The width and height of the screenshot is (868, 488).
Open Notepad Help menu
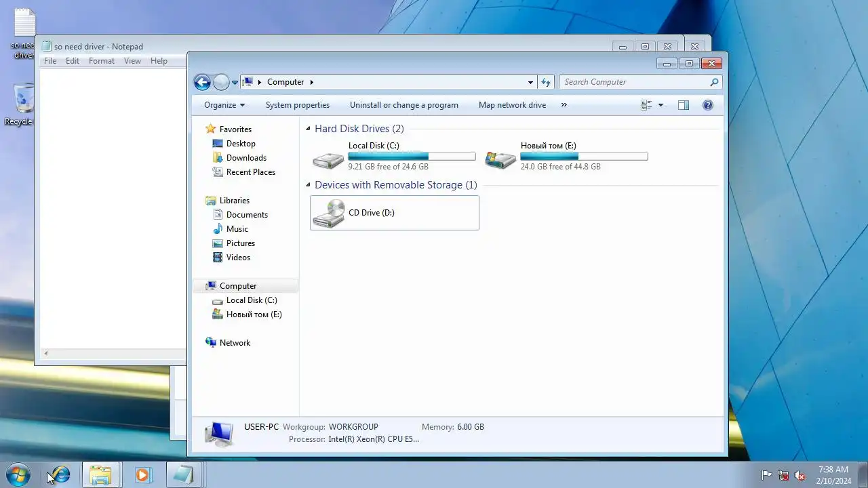pos(159,61)
